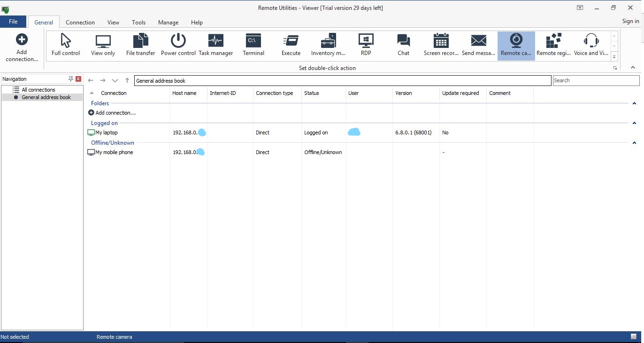This screenshot has width=644, height=343.
Task: Choose the View only mode icon
Action: pos(103,45)
